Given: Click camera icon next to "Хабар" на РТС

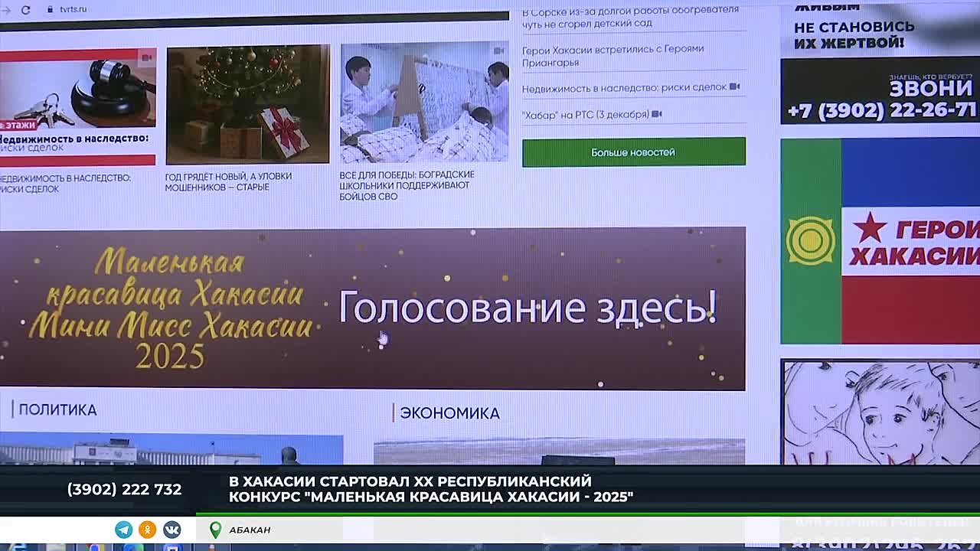Looking at the screenshot, I should coord(656,115).
